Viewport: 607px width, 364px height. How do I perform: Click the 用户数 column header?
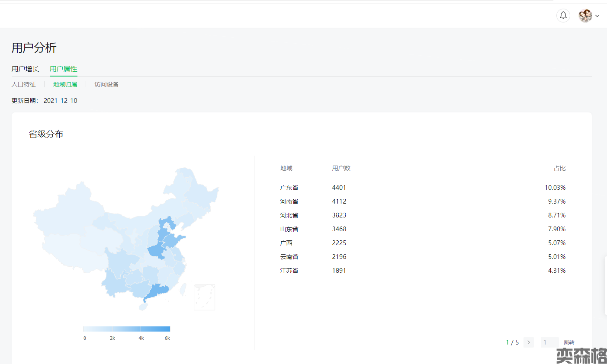pyautogui.click(x=341, y=168)
